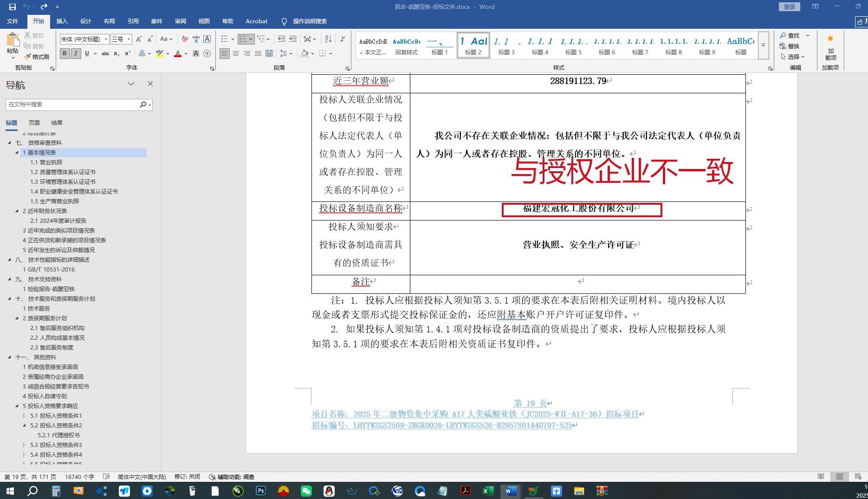Apply character border icon
The image size is (868, 499).
207,39
